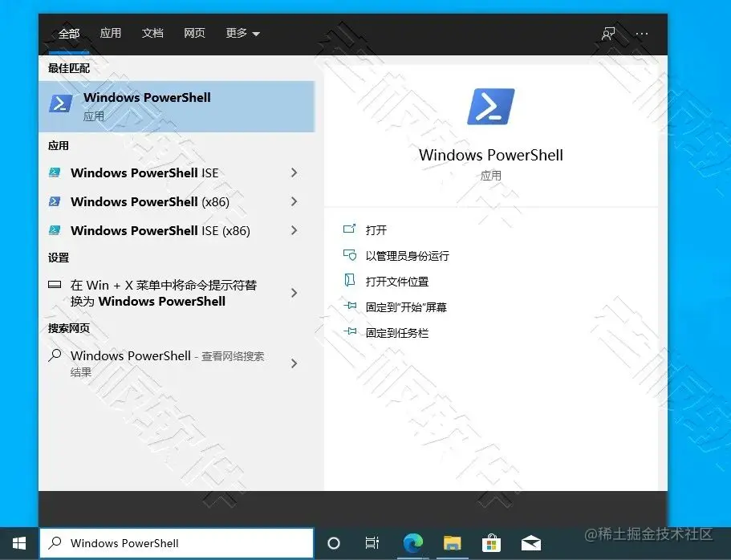Screen dimensions: 731x560
Task: Expand Windows PowerShell ISE result arrow
Action: click(294, 172)
